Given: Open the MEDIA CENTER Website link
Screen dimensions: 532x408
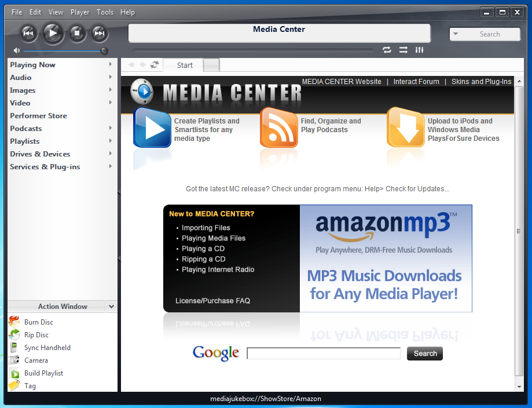Looking at the screenshot, I should pos(342,82).
